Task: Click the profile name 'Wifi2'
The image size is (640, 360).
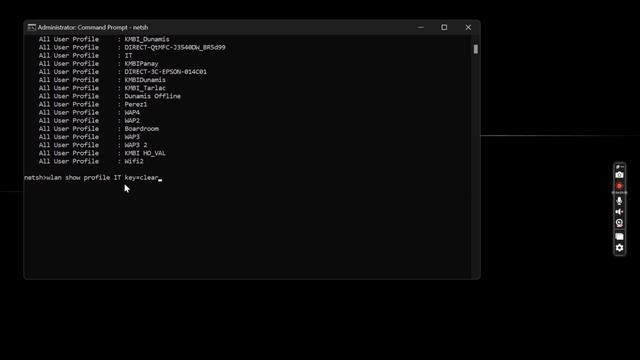Action: 134,162
